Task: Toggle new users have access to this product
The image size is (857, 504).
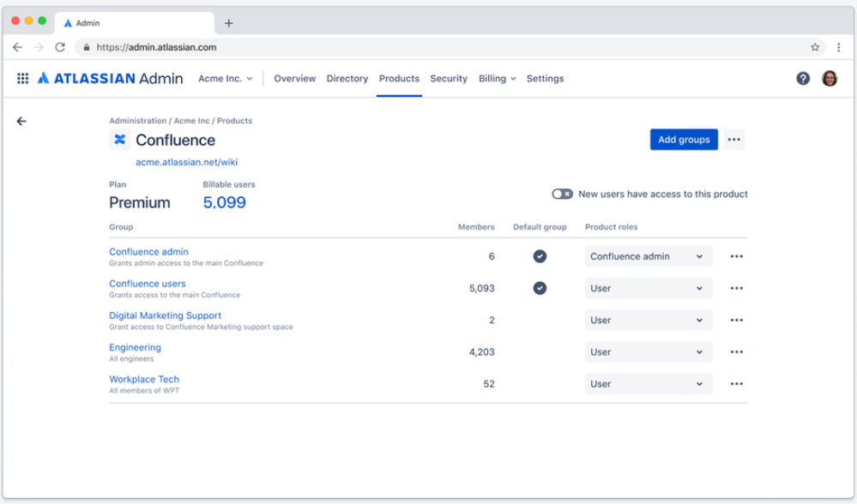Action: (x=562, y=194)
